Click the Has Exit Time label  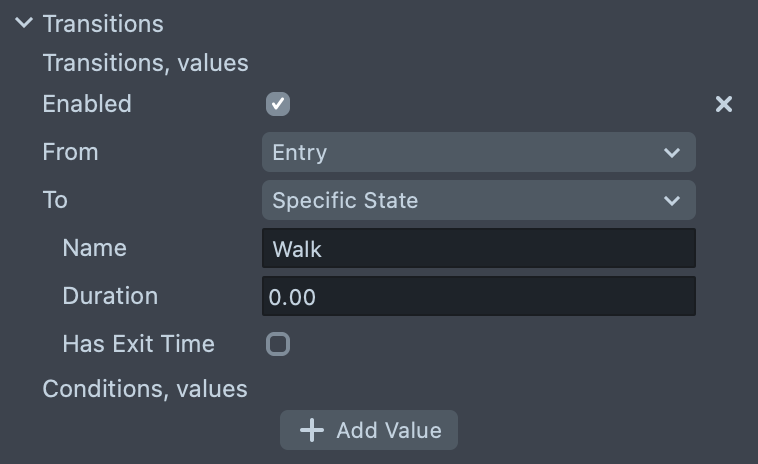tap(138, 344)
